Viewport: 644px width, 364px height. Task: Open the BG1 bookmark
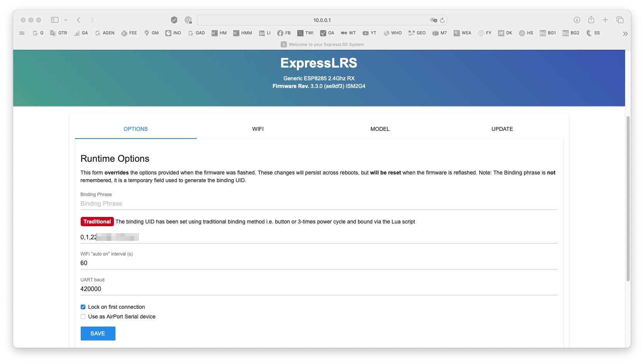point(548,33)
